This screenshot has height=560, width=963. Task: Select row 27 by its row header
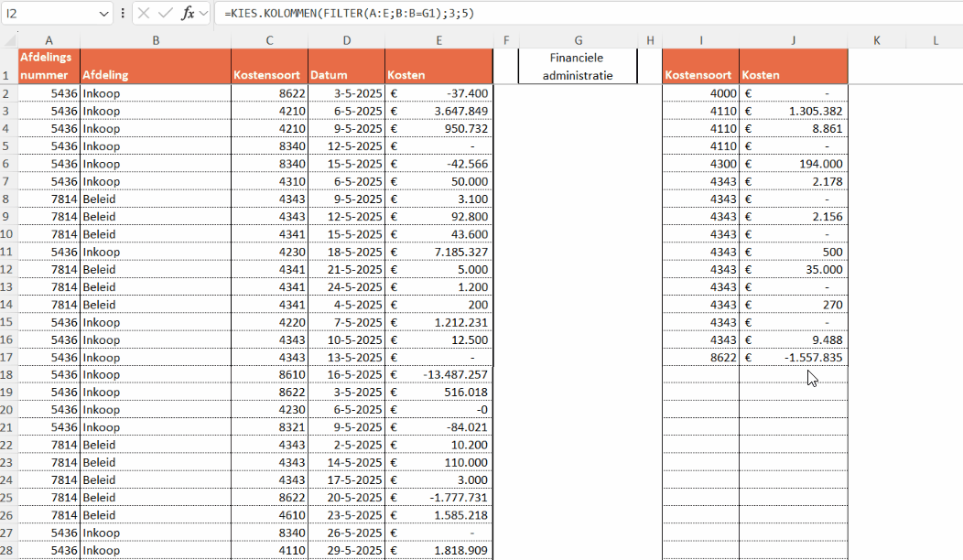tap(10, 533)
